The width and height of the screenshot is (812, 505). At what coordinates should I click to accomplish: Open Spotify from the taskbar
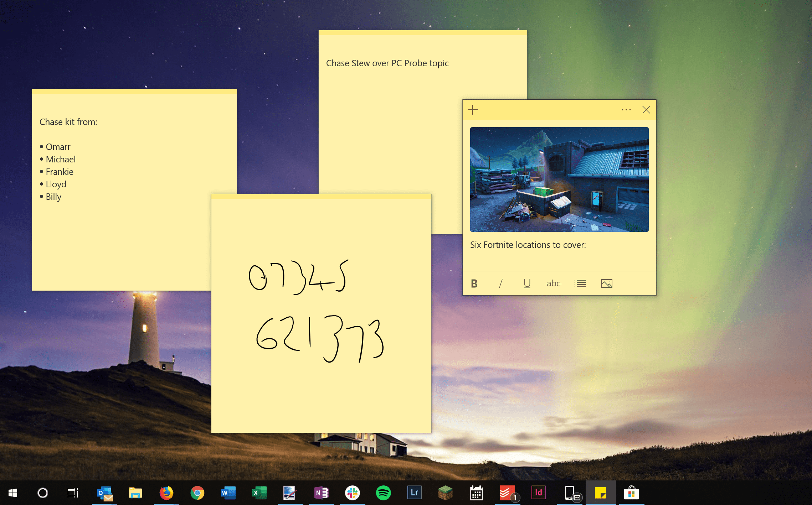pos(383,493)
